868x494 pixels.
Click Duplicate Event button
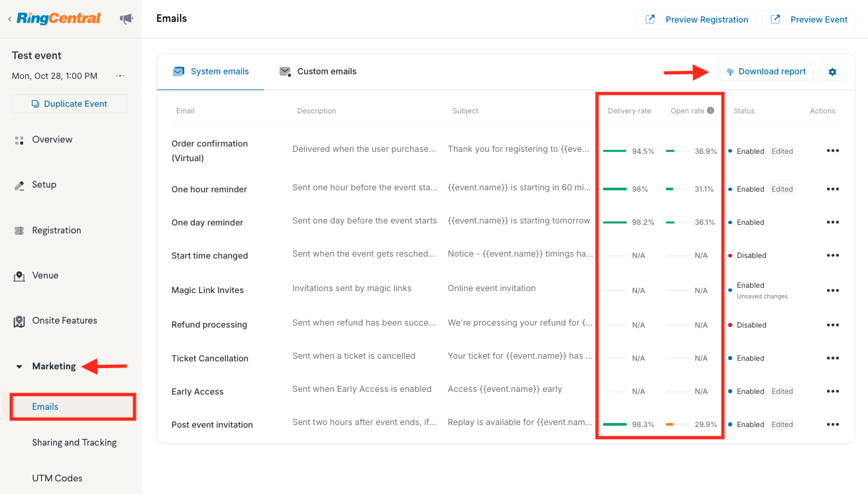point(70,103)
